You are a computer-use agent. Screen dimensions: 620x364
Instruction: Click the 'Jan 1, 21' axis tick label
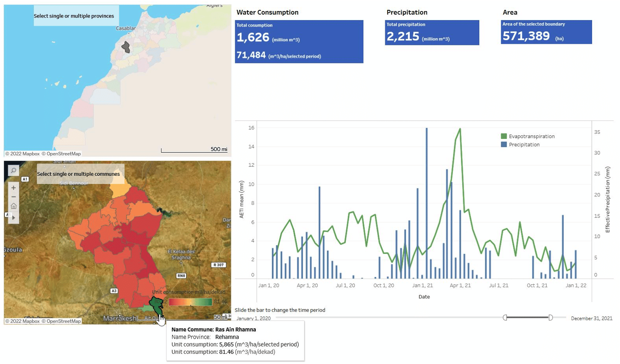pos(423,286)
